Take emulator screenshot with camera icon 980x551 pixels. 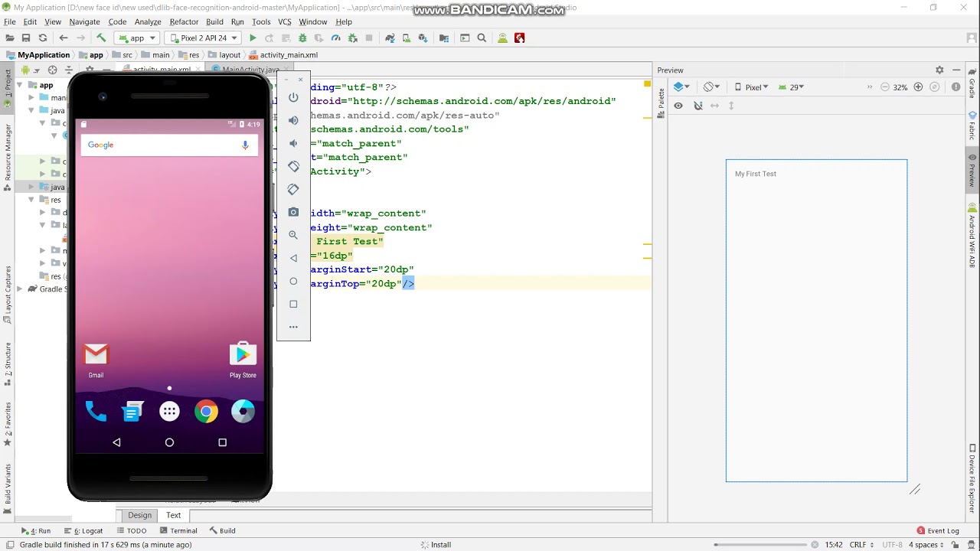pyautogui.click(x=293, y=212)
